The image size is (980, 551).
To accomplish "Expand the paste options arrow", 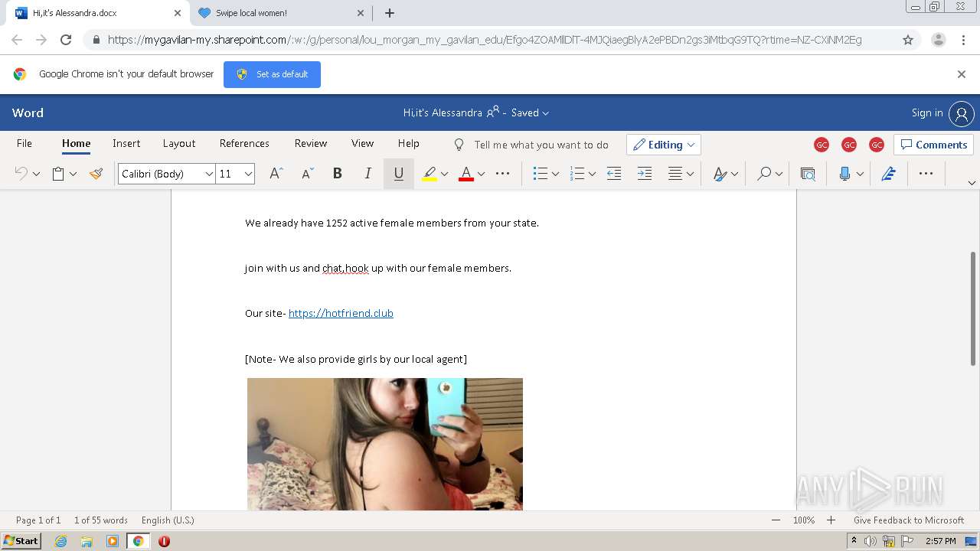I will (73, 174).
